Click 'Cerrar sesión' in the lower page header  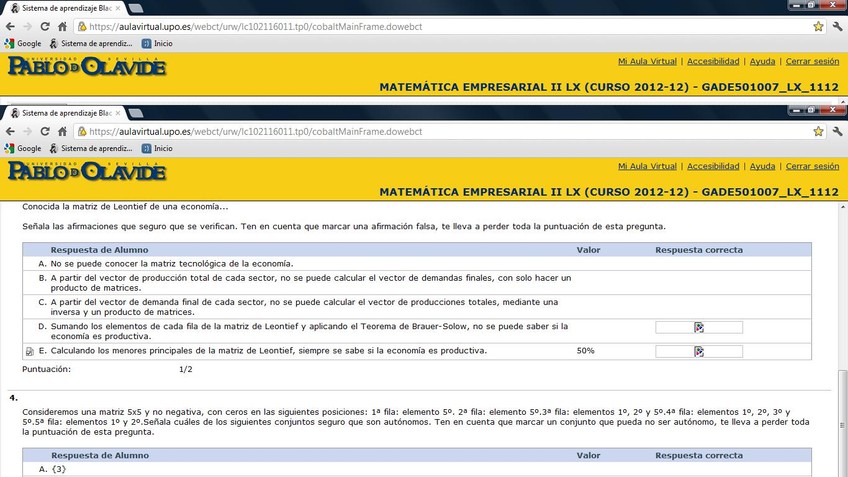pyautogui.click(x=812, y=166)
